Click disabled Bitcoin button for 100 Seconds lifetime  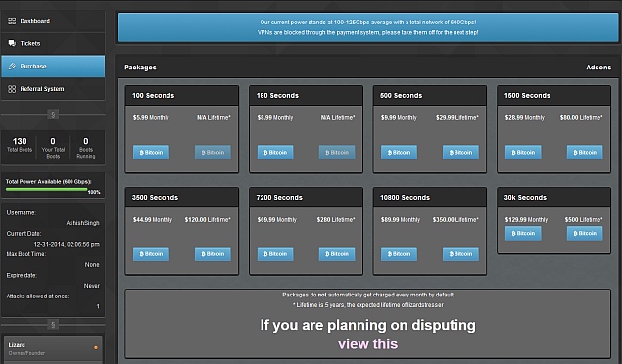[213, 152]
